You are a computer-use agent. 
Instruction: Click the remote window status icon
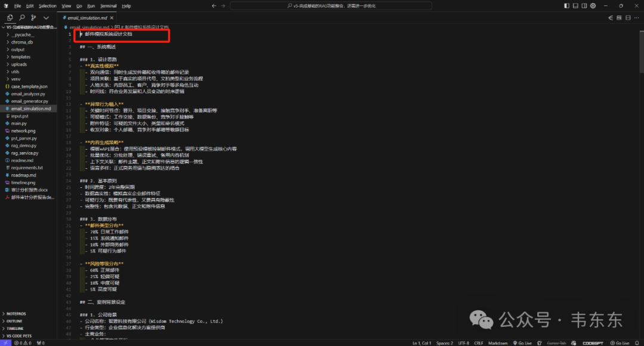click(x=5, y=342)
